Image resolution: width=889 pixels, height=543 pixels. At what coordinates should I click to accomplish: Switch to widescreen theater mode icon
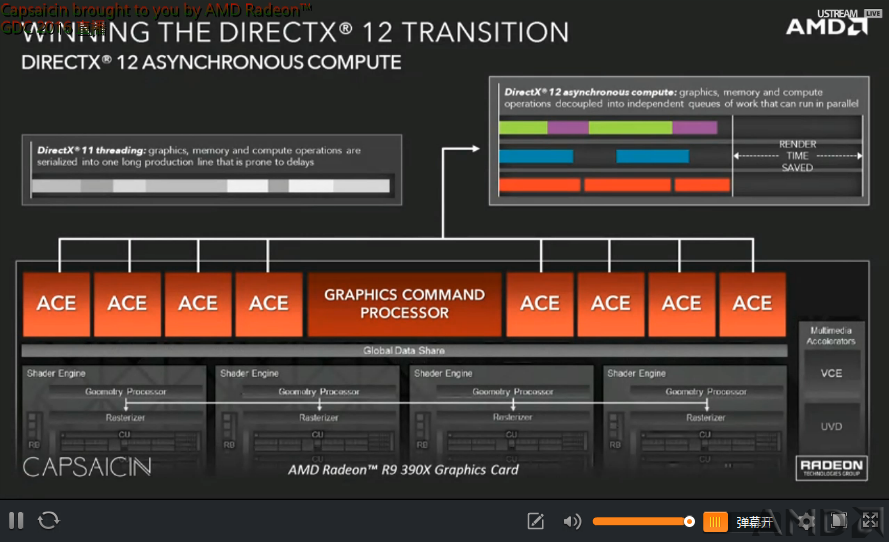838,520
